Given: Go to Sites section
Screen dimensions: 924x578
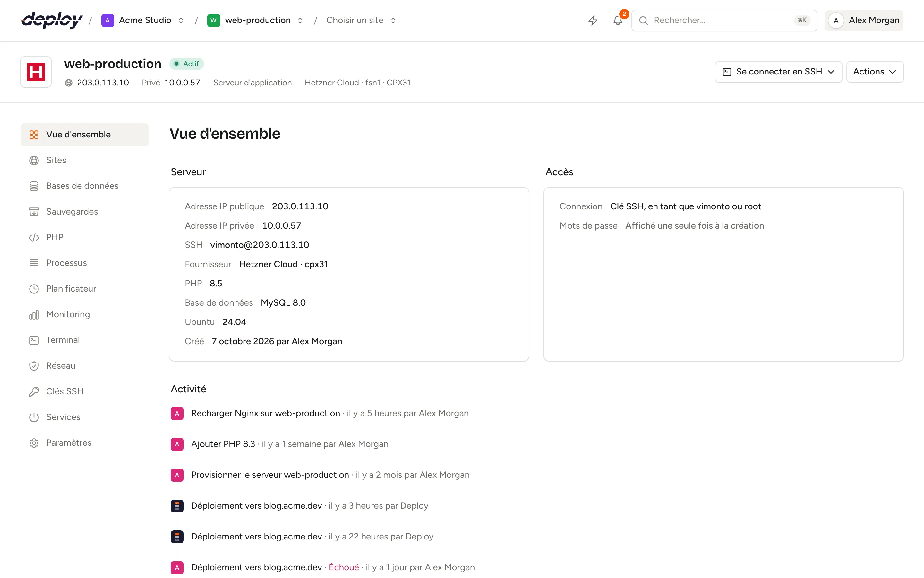Looking at the screenshot, I should click(x=85, y=160).
